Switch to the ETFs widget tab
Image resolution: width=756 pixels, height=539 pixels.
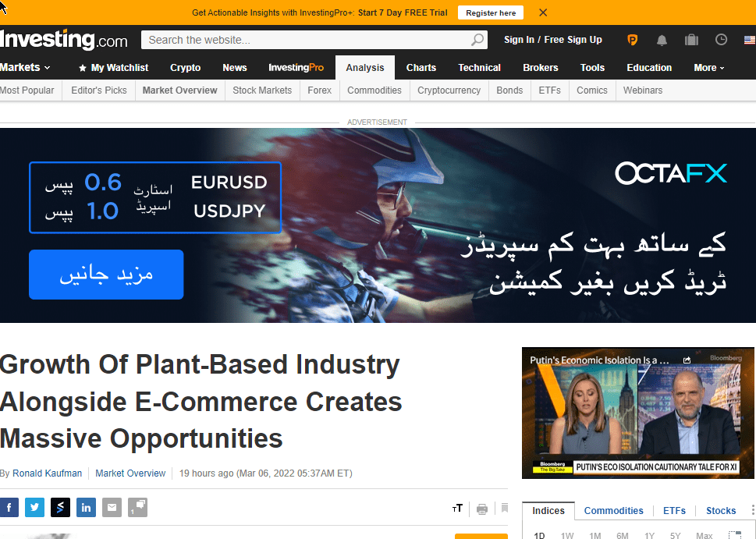(x=674, y=511)
